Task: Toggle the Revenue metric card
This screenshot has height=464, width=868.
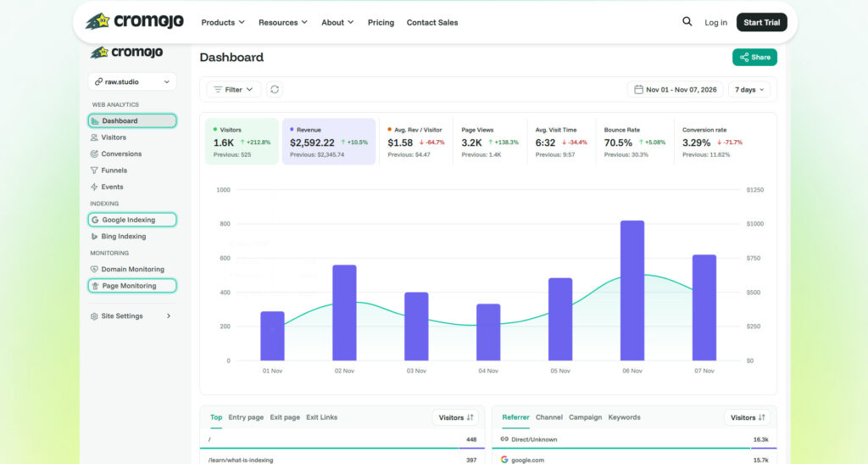Action: click(329, 141)
